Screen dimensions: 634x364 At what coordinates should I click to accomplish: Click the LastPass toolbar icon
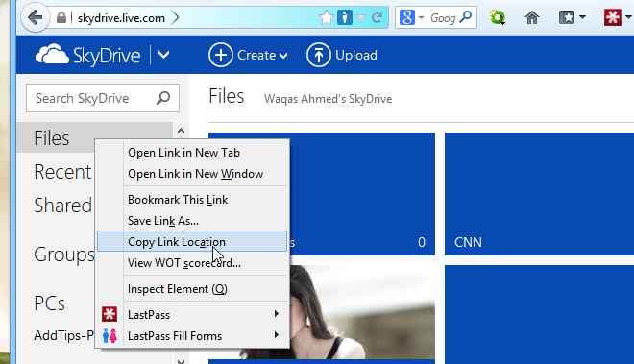(x=613, y=17)
